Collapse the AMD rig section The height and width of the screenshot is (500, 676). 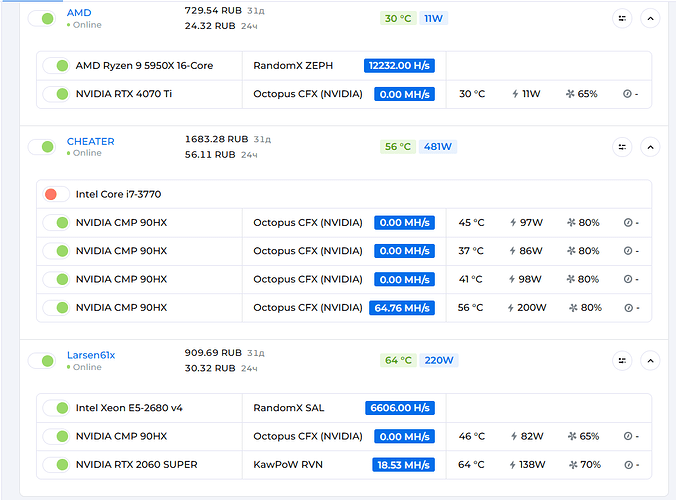[x=650, y=18]
